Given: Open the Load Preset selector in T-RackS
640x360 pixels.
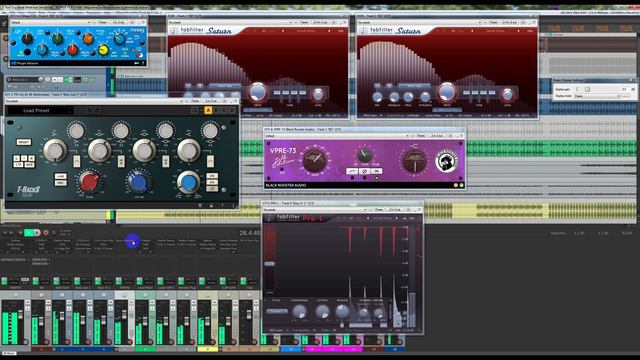Looking at the screenshot, I should coord(40,111).
